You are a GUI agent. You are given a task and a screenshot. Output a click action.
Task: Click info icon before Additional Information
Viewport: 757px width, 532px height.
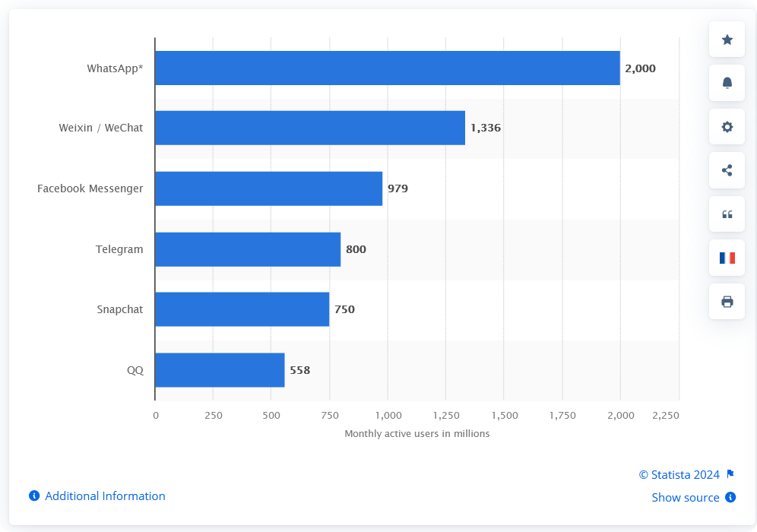pyautogui.click(x=34, y=496)
